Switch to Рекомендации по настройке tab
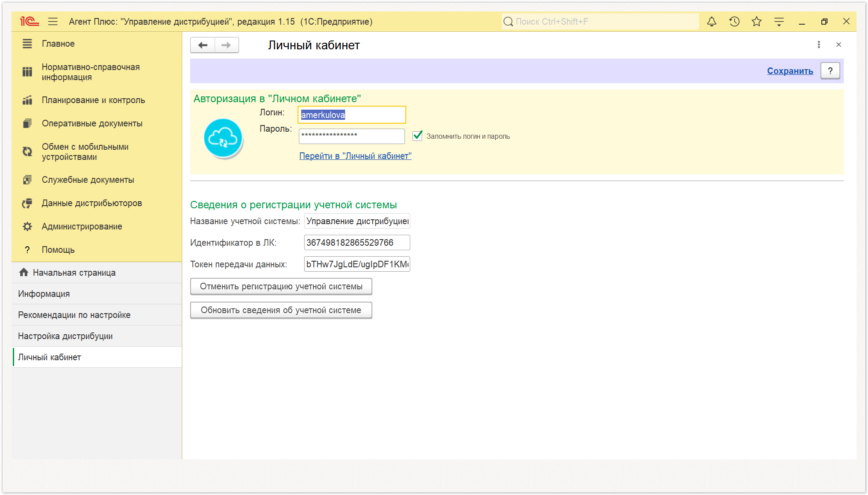Viewport: 868px width, 495px height. (97, 315)
